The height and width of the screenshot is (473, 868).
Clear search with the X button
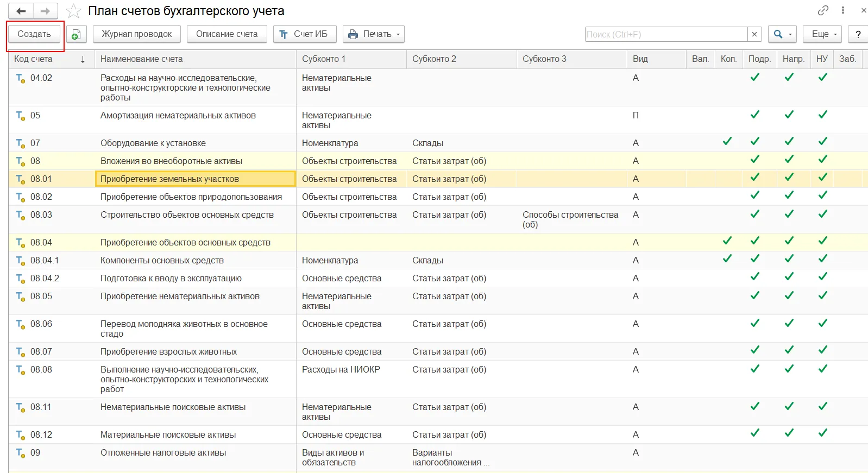[754, 34]
